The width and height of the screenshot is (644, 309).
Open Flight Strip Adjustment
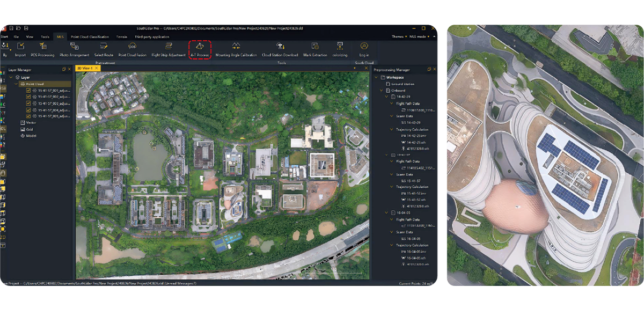click(169, 49)
